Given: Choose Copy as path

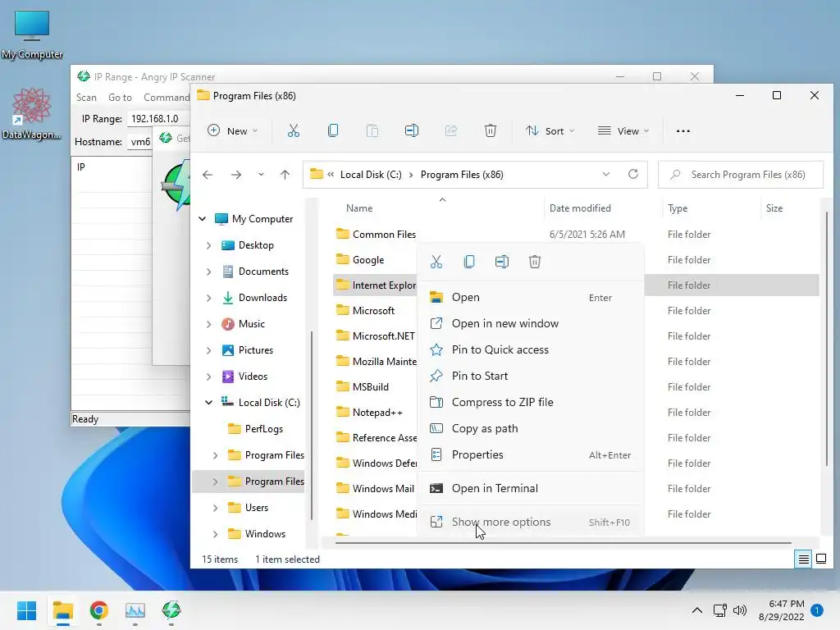Looking at the screenshot, I should (531, 428).
